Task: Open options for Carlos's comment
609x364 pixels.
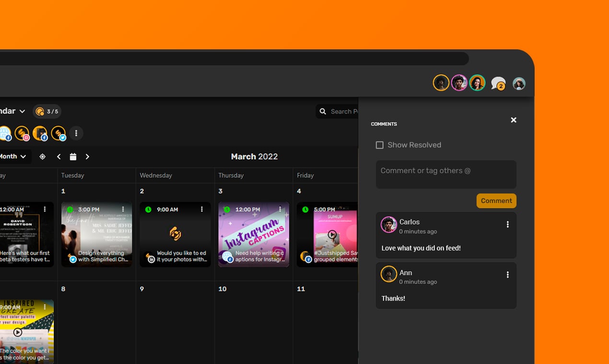Action: pos(508,224)
